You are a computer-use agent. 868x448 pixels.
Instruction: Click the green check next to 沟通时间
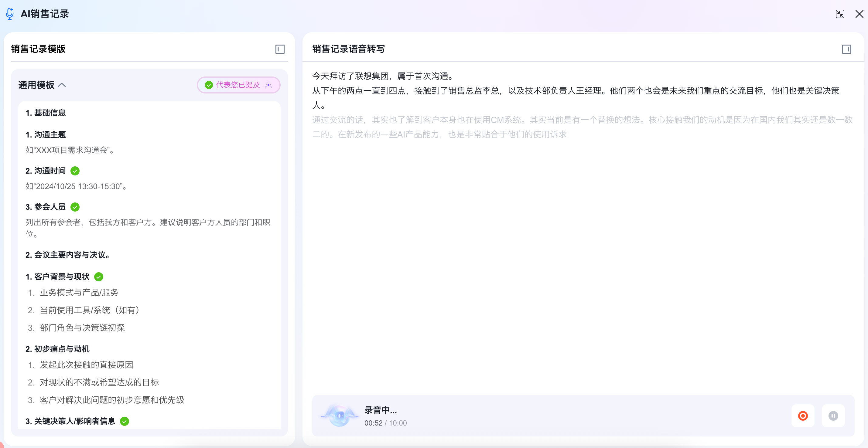[75, 171]
